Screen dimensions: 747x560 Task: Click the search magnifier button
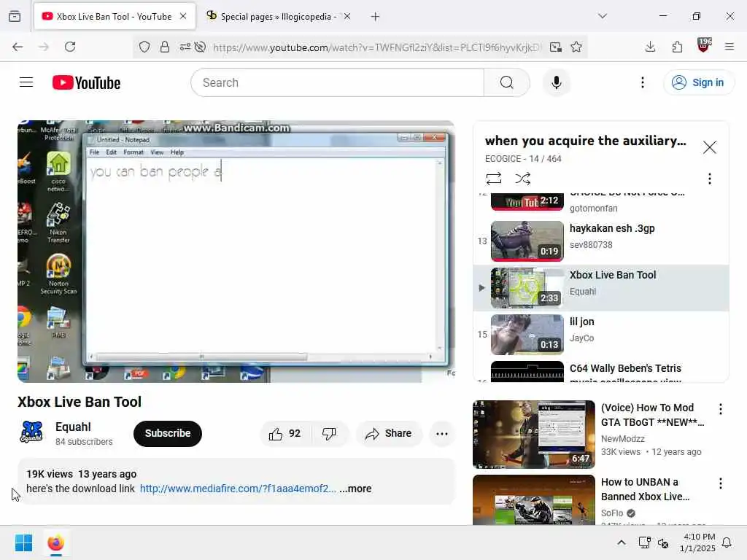point(506,82)
